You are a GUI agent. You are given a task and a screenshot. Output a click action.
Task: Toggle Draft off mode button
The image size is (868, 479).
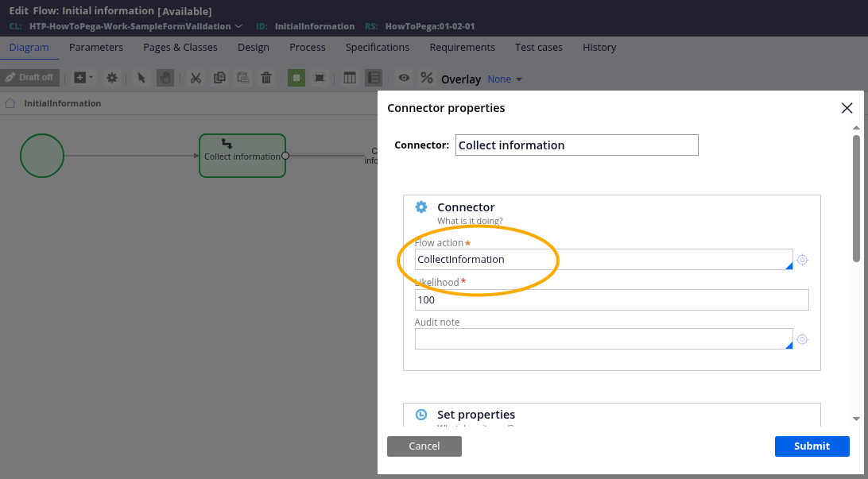[x=30, y=78]
